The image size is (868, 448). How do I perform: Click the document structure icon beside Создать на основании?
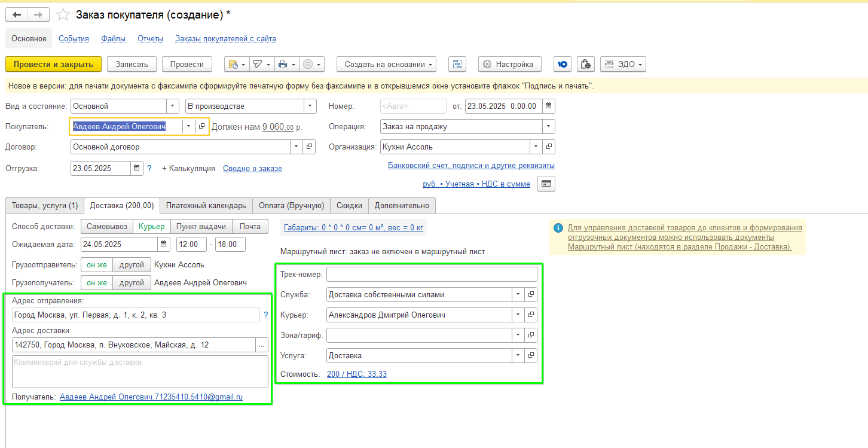click(457, 64)
